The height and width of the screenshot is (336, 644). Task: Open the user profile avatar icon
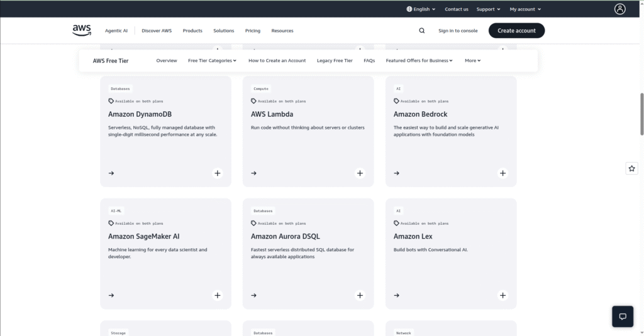pyautogui.click(x=619, y=9)
